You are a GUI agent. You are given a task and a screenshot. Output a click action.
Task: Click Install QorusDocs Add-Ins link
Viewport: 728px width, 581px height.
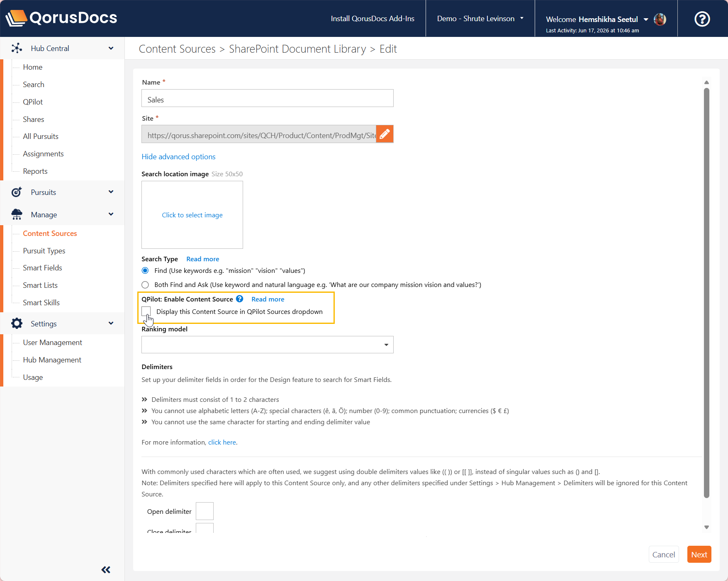click(373, 19)
